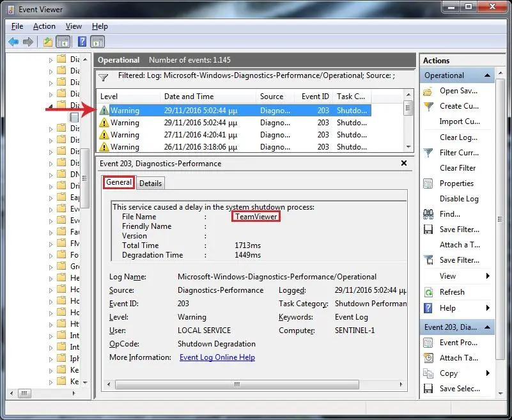Click Import Custom View action
Image resolution: width=512 pixels, height=420 pixels.
(460, 121)
